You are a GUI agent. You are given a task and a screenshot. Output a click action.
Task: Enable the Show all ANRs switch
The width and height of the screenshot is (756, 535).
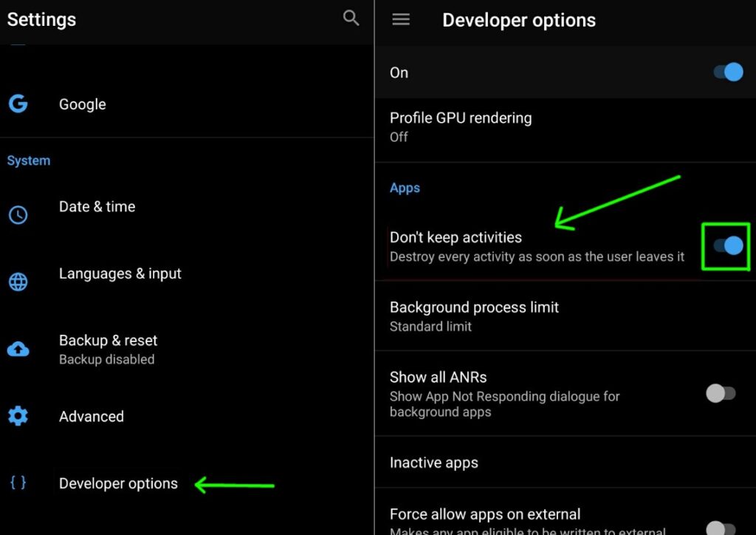pyautogui.click(x=721, y=393)
